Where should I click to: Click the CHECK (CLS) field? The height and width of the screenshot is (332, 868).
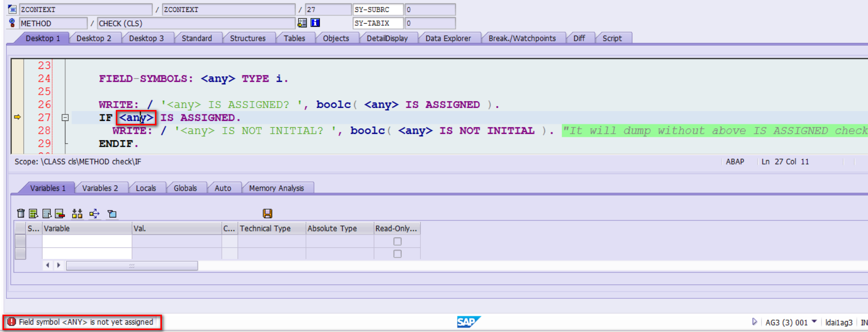[x=196, y=23]
